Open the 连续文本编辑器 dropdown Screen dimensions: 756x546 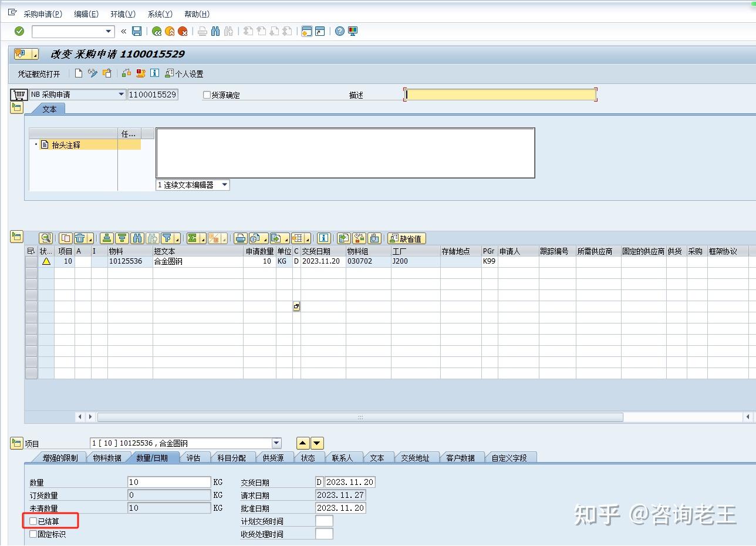point(224,185)
